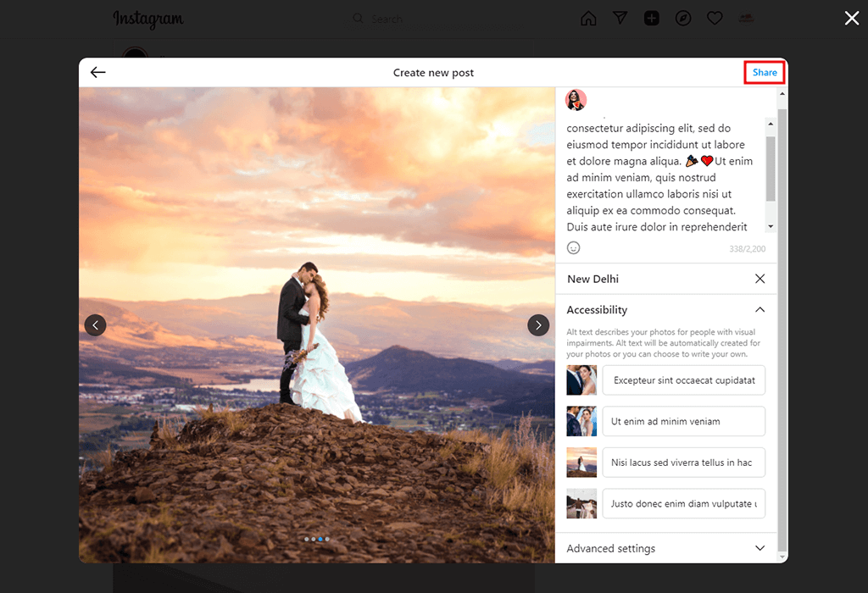Click caption scrollbar down arrow
Screen dimensions: 868x593
(771, 227)
